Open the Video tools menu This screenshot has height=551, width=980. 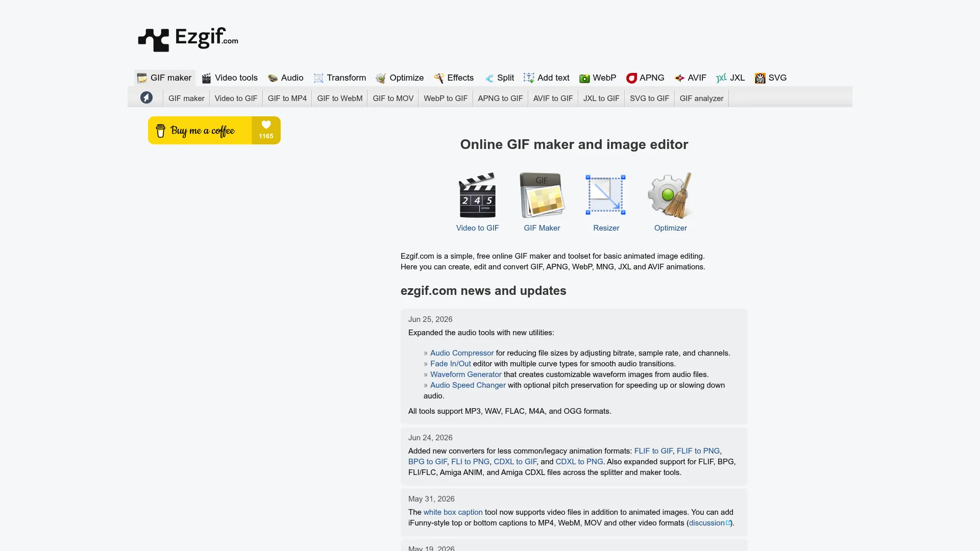(x=230, y=78)
